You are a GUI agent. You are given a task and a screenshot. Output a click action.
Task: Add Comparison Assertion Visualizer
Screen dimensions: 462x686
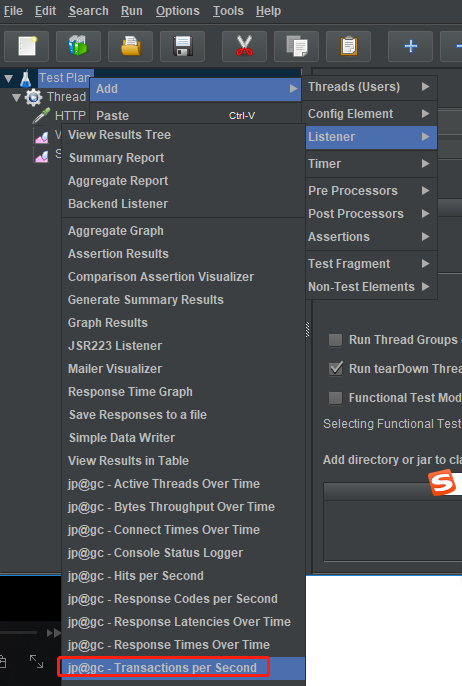click(183, 276)
